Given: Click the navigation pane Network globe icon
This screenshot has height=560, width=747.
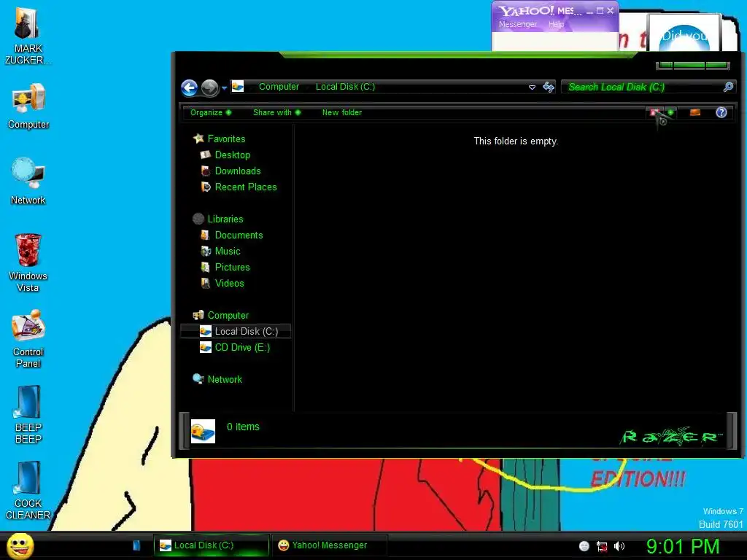Looking at the screenshot, I should [x=198, y=379].
